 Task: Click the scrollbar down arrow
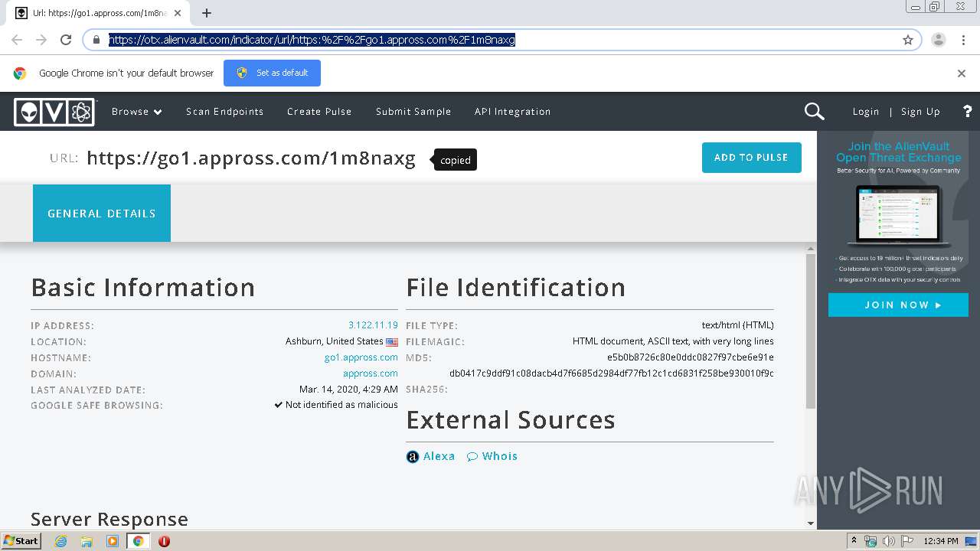(x=811, y=523)
